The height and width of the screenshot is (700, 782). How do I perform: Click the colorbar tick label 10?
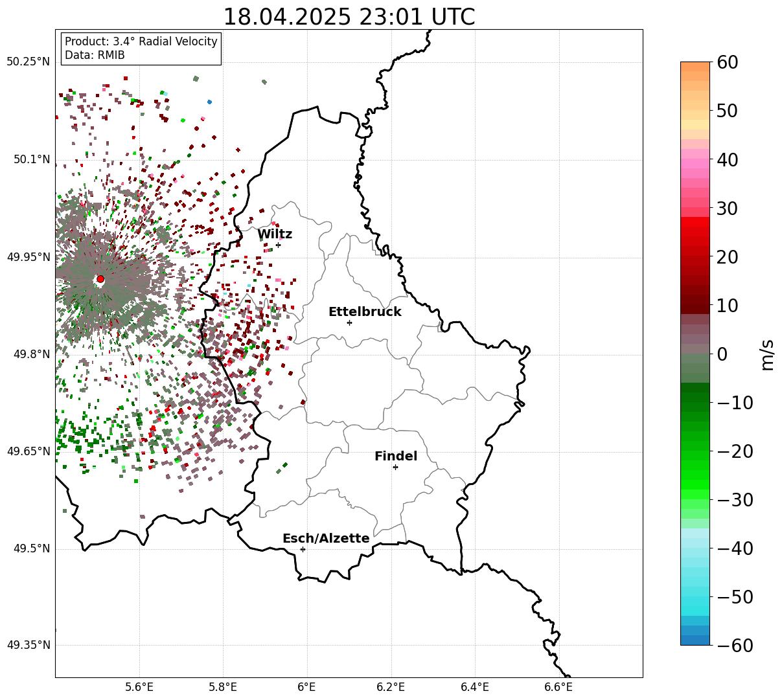click(726, 306)
